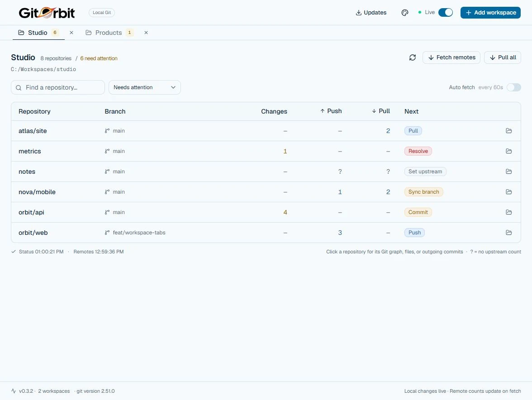Click changes count 1 for metrics
Viewport: 532px width, 400px height.
(285, 151)
